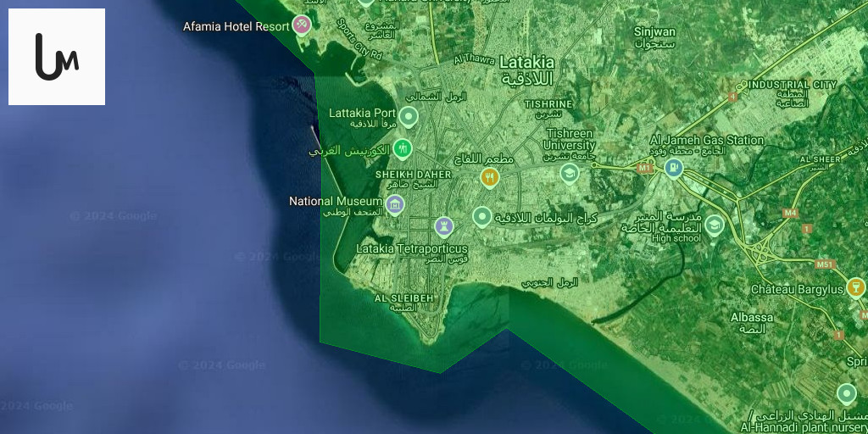Select the Sinjwan place label
This screenshot has height=434, width=868.
click(654, 31)
